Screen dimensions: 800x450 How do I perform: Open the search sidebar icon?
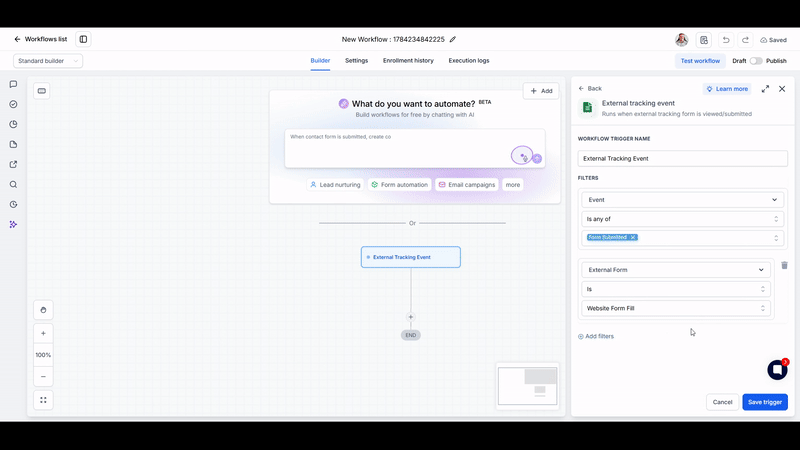(x=13, y=184)
